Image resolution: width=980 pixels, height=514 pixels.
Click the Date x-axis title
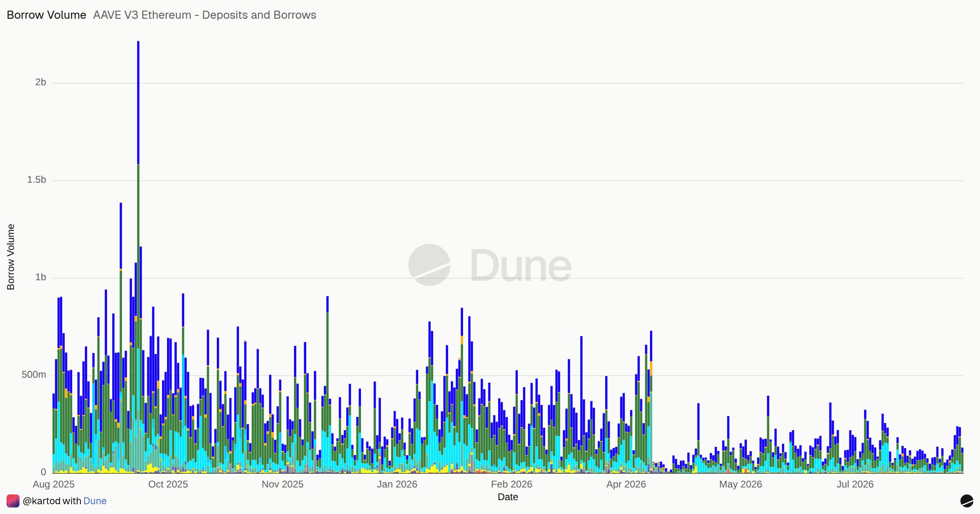[x=508, y=497]
